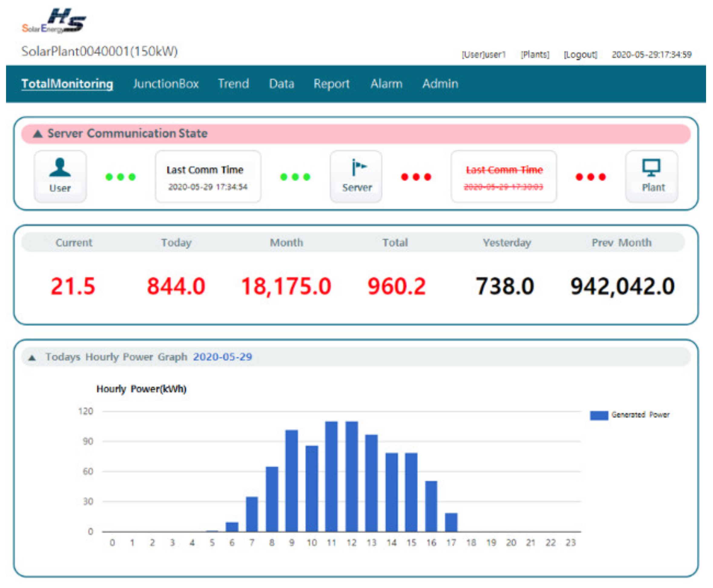The height and width of the screenshot is (588, 713).
Task: Collapse the Server Communication State panel
Action: tap(38, 134)
